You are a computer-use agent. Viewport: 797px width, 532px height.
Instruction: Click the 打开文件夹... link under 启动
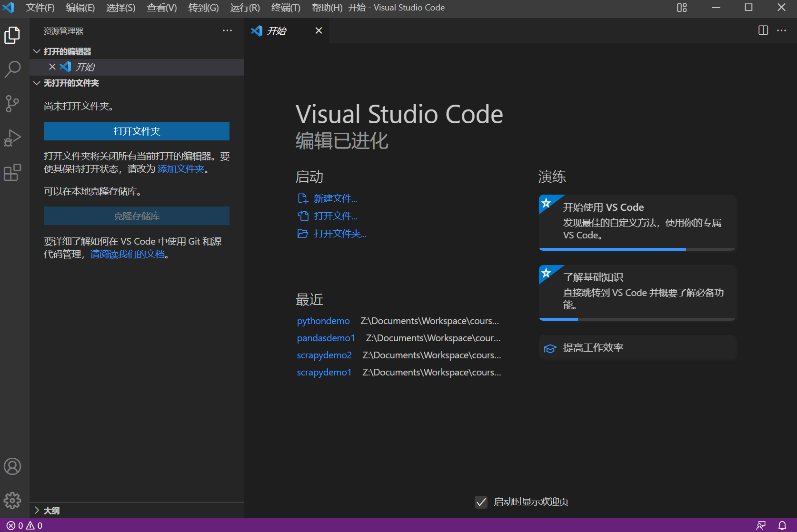[340, 234]
